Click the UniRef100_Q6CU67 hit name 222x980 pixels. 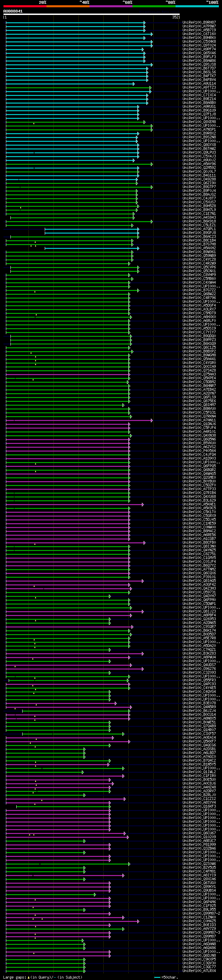(199, 833)
